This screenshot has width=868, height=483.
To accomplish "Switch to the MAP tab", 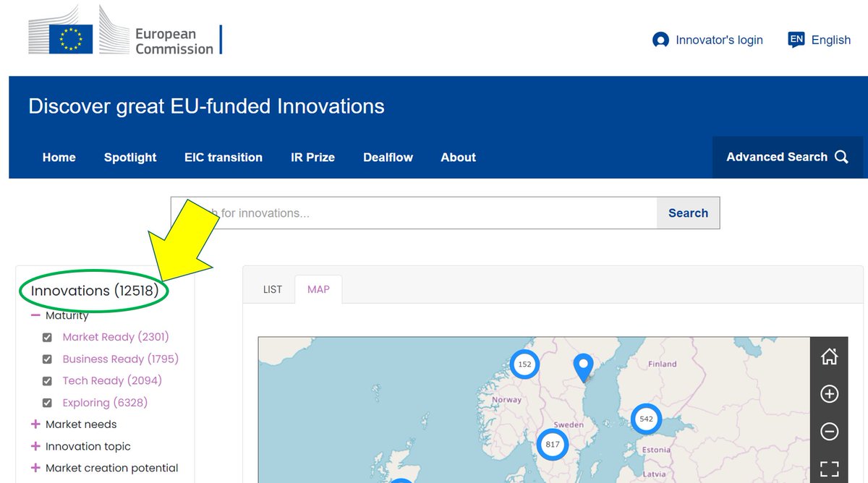I will point(318,289).
